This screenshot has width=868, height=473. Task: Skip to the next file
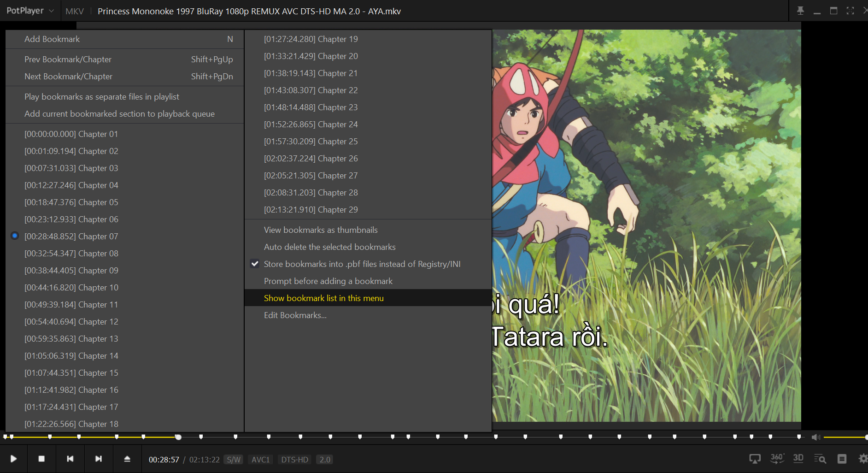(99, 459)
